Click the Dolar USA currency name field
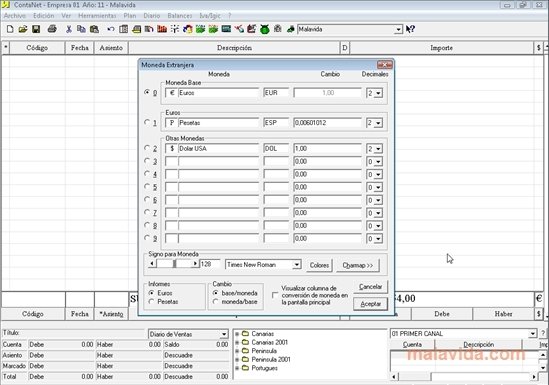This screenshot has width=549, height=385. pos(218,148)
